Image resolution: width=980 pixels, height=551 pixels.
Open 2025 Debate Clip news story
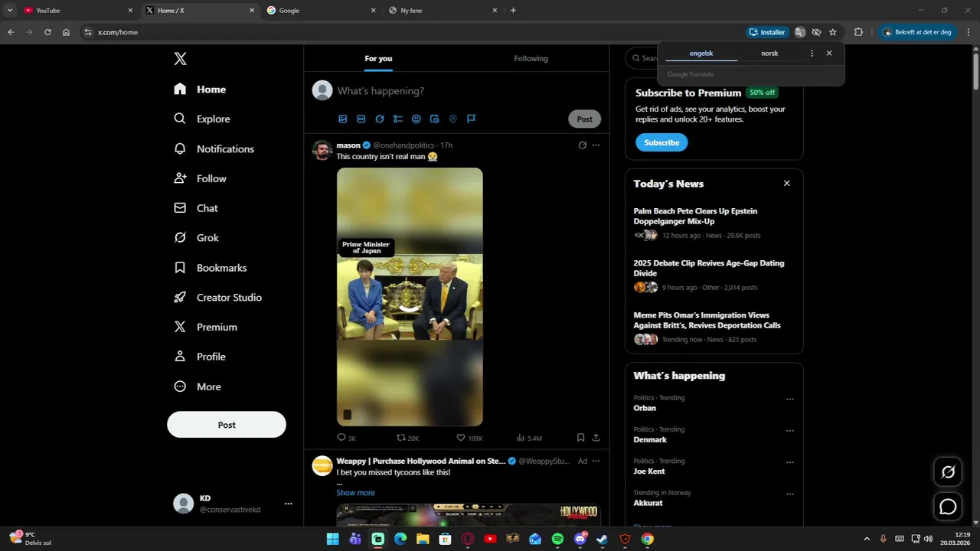click(x=714, y=275)
